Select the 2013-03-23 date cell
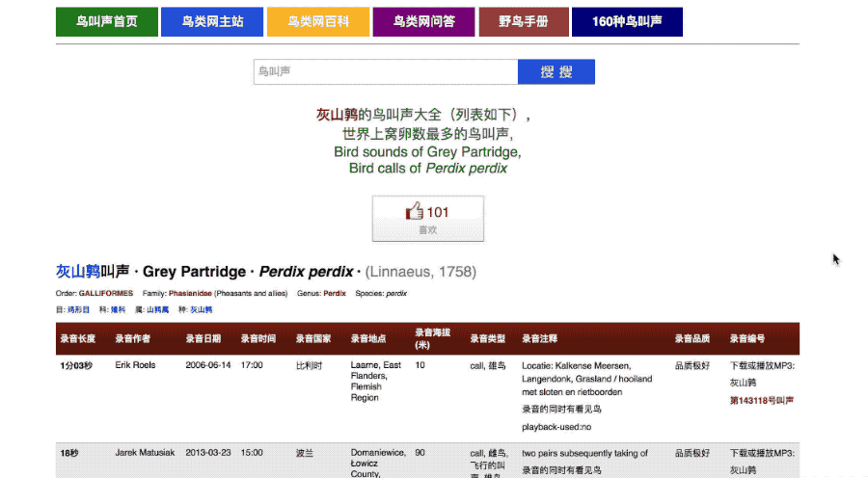 208,453
